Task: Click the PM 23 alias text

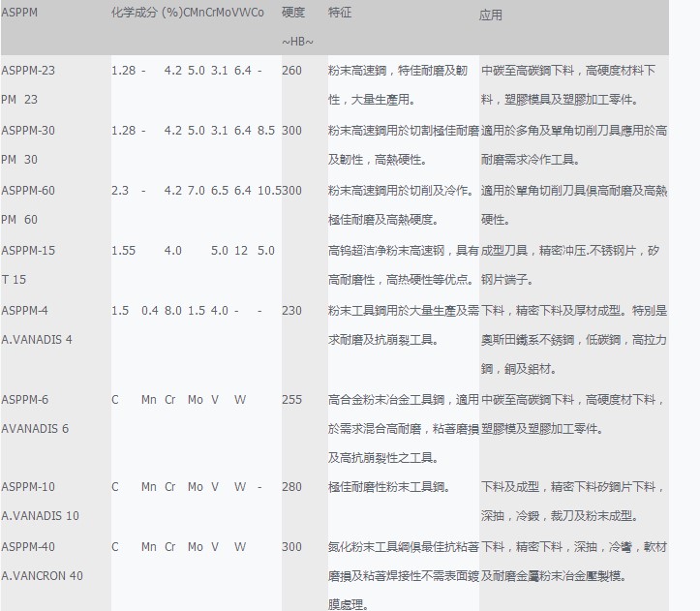Action: (19, 100)
